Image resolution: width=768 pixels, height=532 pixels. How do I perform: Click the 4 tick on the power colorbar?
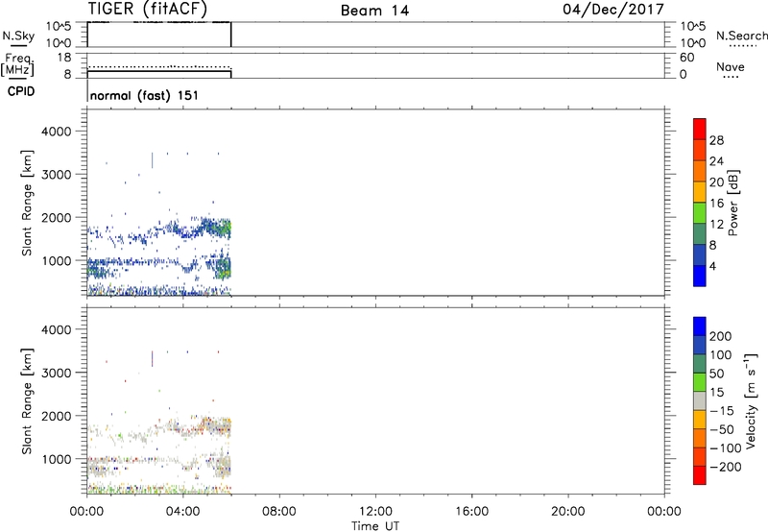click(712, 266)
